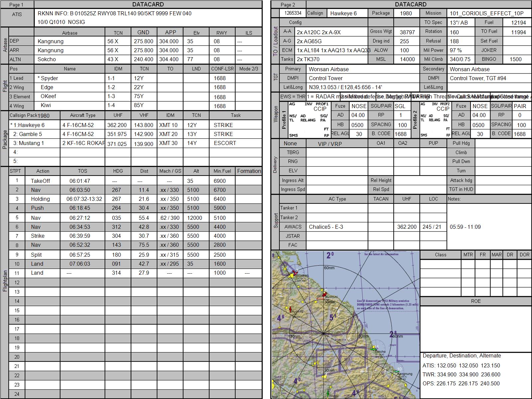Click the Profile 1 CCIP SMS diagram
Screen dimensions: 532x399
click(309, 120)
